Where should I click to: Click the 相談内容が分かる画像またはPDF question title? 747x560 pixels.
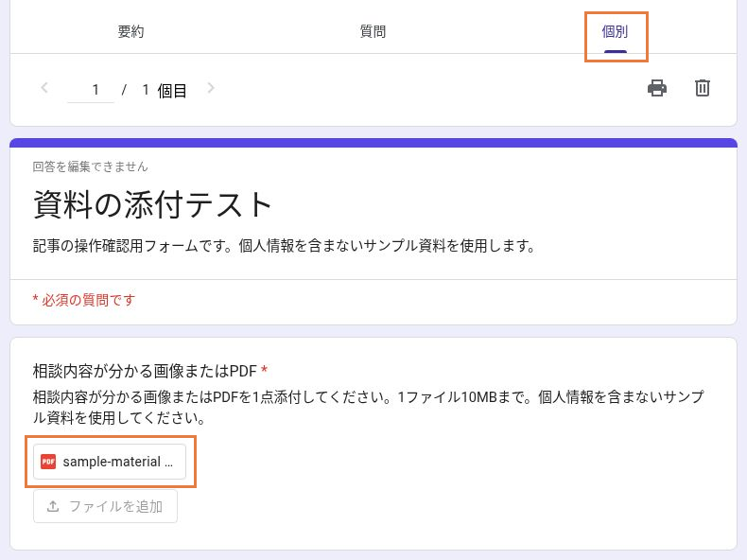pos(145,370)
